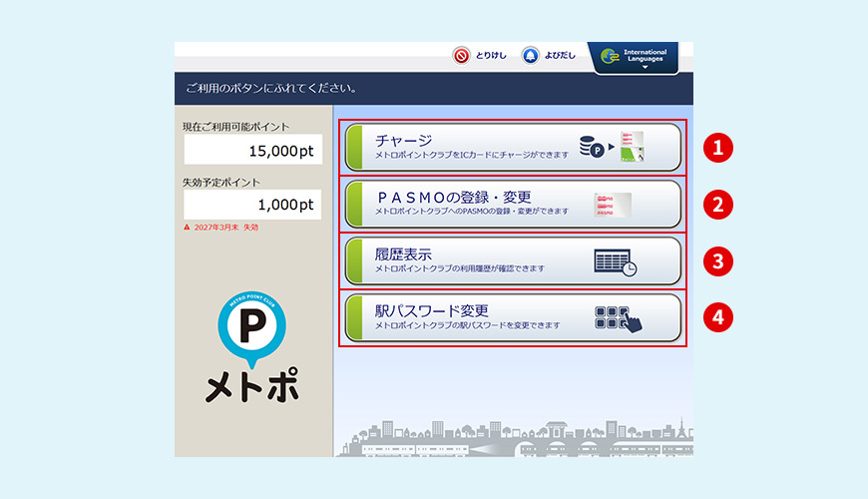Click the 15,000pt available points field
This screenshot has width=868, height=499.
238,150
